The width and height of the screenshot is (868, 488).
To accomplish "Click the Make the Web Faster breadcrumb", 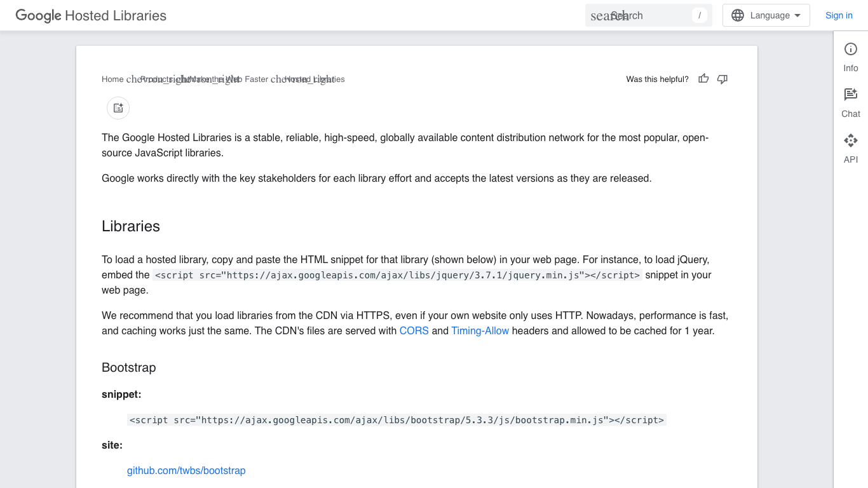I will pyautogui.click(x=229, y=79).
